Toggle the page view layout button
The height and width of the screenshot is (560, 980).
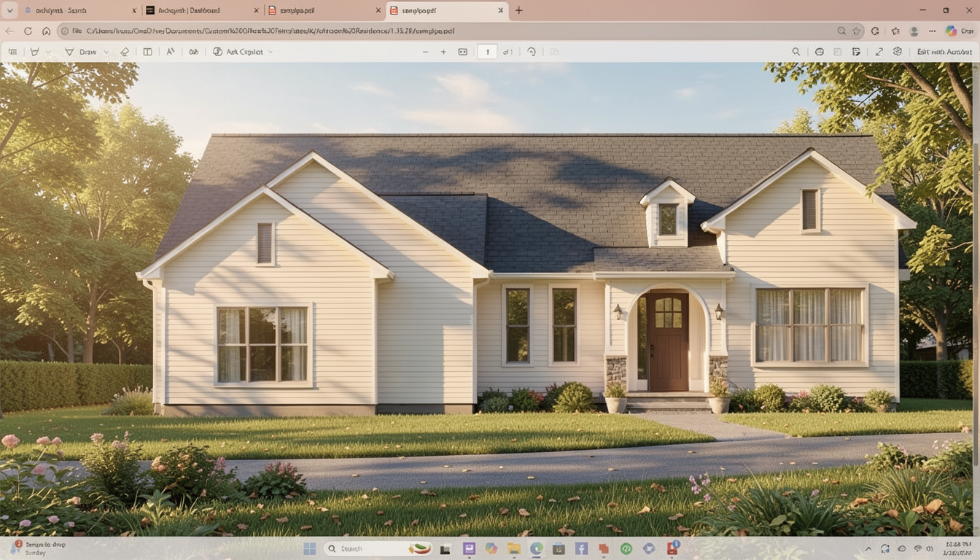148,52
